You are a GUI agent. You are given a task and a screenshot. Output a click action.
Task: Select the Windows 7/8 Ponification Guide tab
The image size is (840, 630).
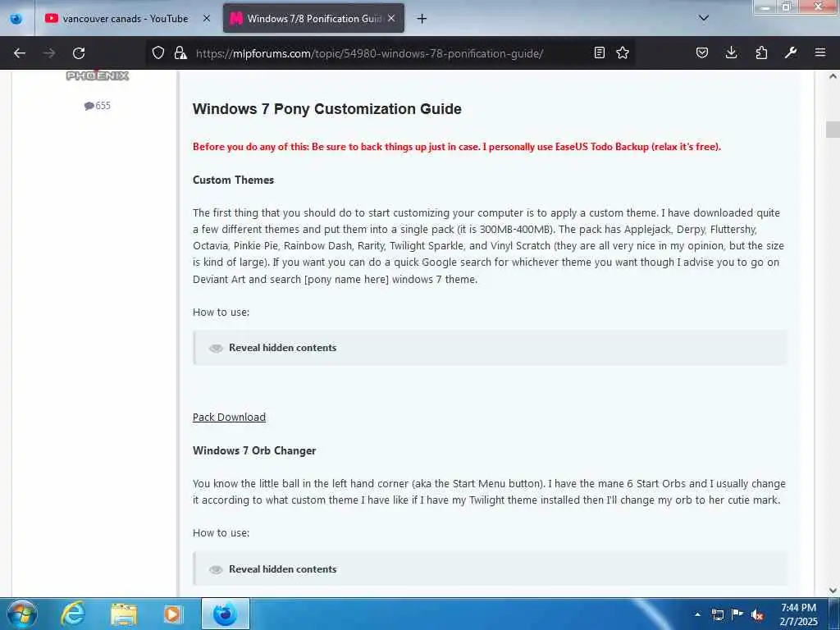tap(313, 18)
